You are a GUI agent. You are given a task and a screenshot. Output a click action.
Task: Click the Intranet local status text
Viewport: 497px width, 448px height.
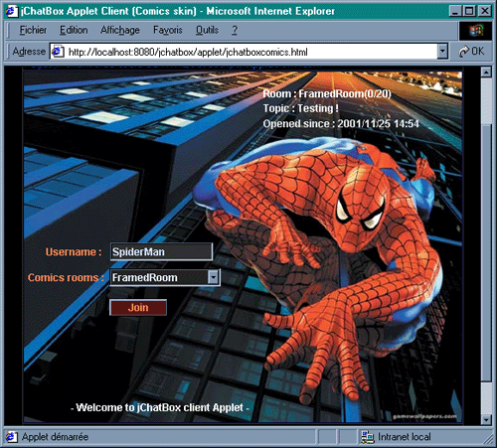[405, 437]
